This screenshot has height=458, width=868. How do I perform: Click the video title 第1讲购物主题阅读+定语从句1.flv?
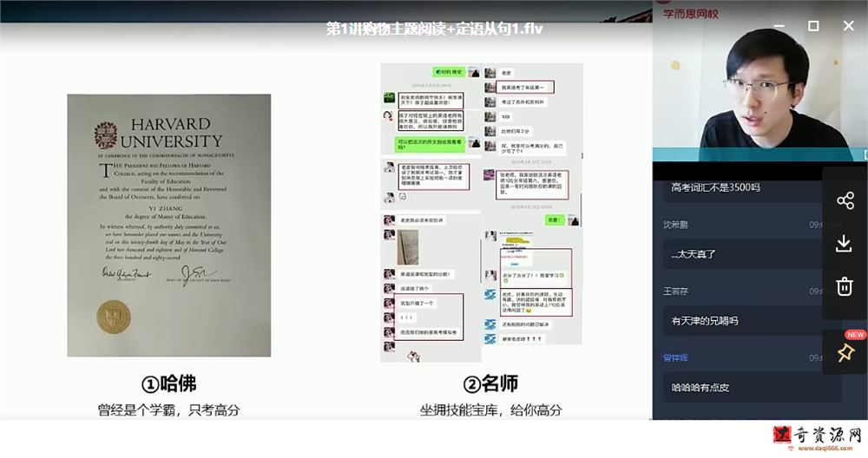[434, 29]
